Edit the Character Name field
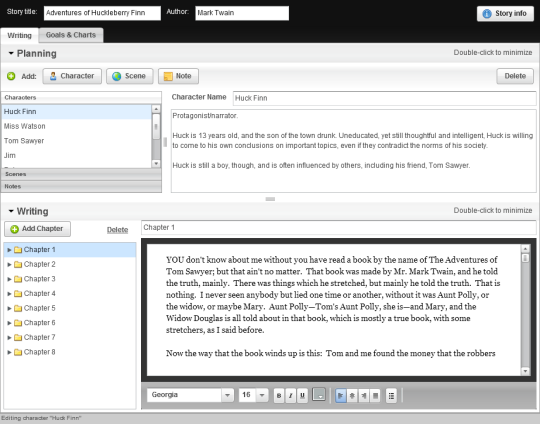The image size is (540, 424). (384, 98)
